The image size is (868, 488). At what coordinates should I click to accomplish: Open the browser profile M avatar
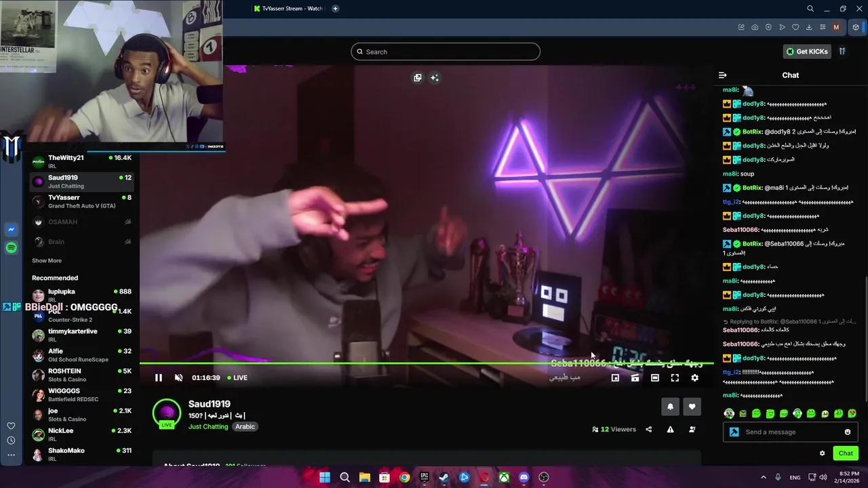tap(836, 27)
